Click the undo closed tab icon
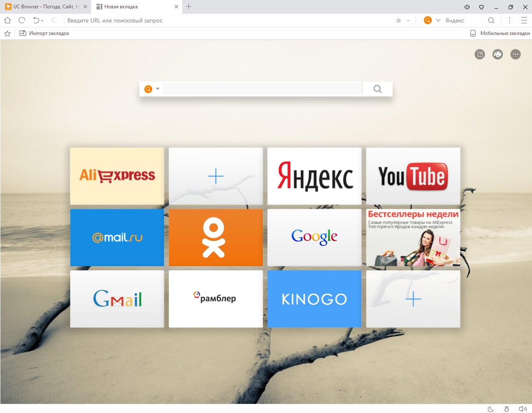This screenshot has height=413, width=532. pos(36,20)
